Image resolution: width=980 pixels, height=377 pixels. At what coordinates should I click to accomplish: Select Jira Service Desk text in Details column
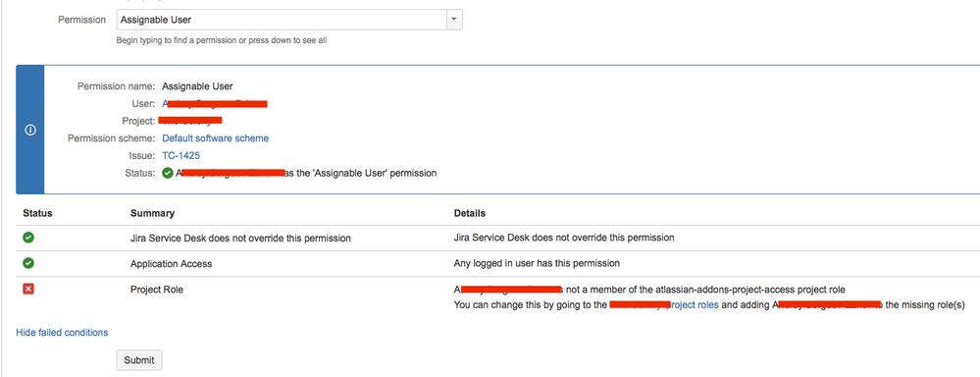click(x=564, y=238)
